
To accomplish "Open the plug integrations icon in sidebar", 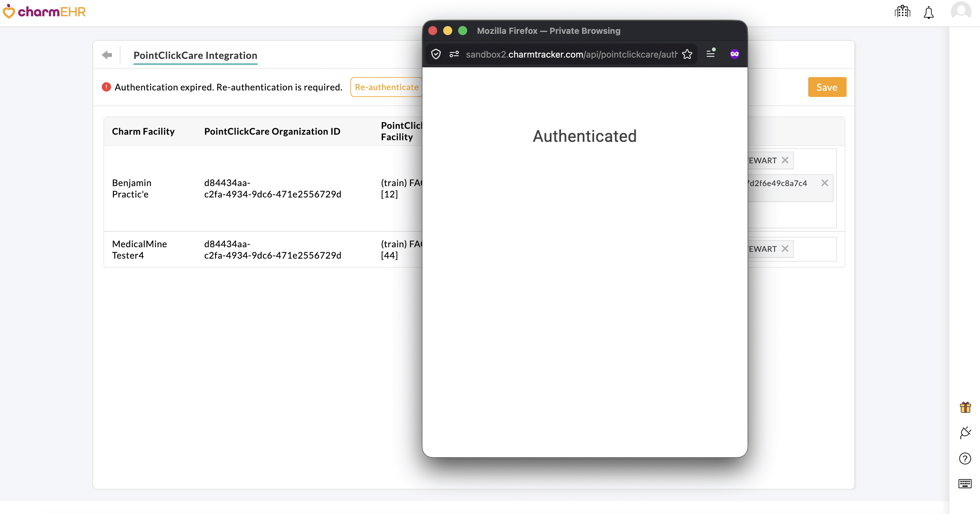I will tap(965, 433).
